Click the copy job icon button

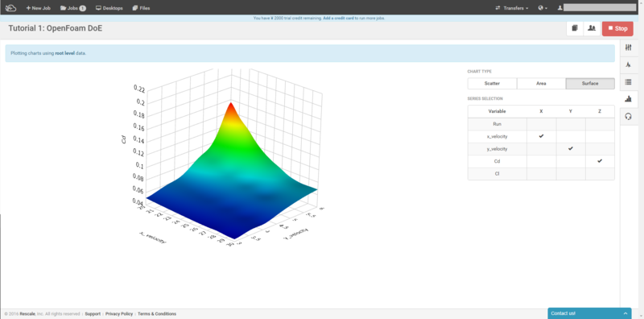click(575, 28)
